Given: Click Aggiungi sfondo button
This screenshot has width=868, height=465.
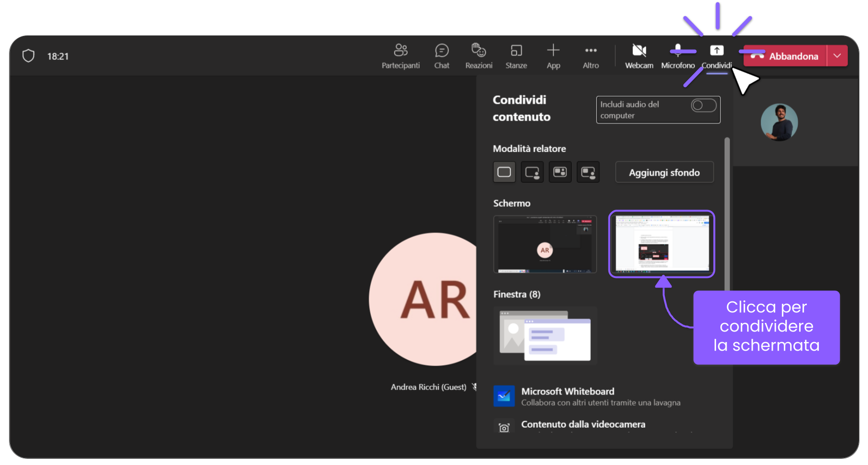Looking at the screenshot, I should pyautogui.click(x=664, y=172).
